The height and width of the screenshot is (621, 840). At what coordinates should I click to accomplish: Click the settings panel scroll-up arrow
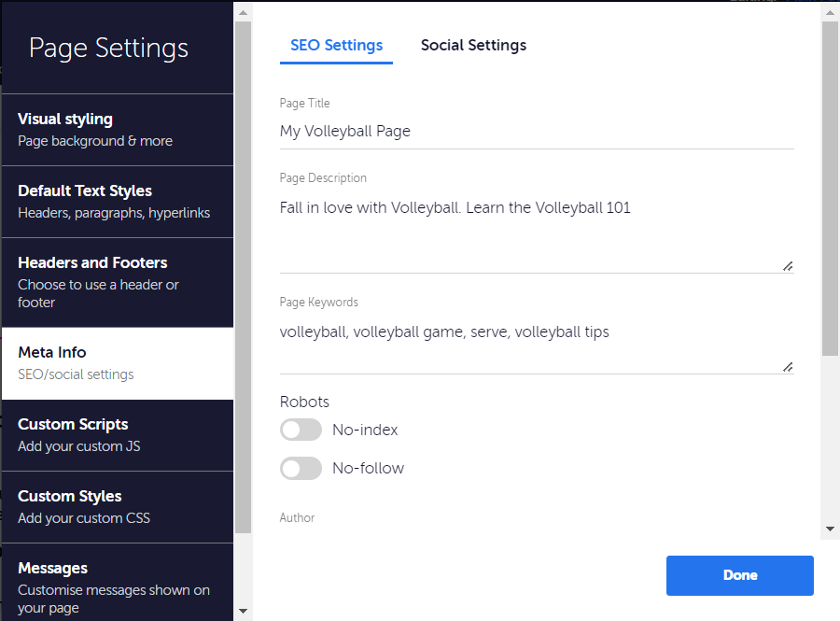pyautogui.click(x=830, y=11)
